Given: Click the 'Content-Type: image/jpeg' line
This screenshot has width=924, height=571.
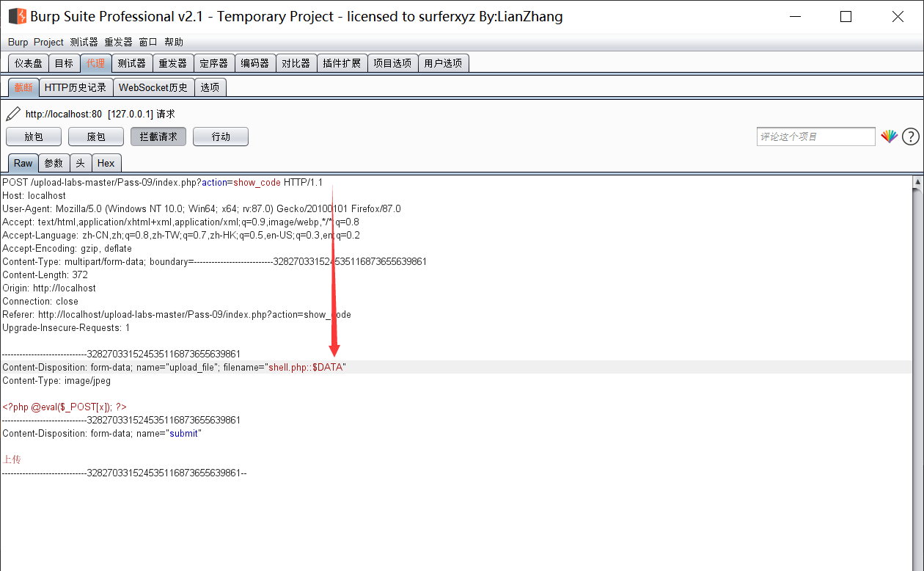Looking at the screenshot, I should pos(56,381).
